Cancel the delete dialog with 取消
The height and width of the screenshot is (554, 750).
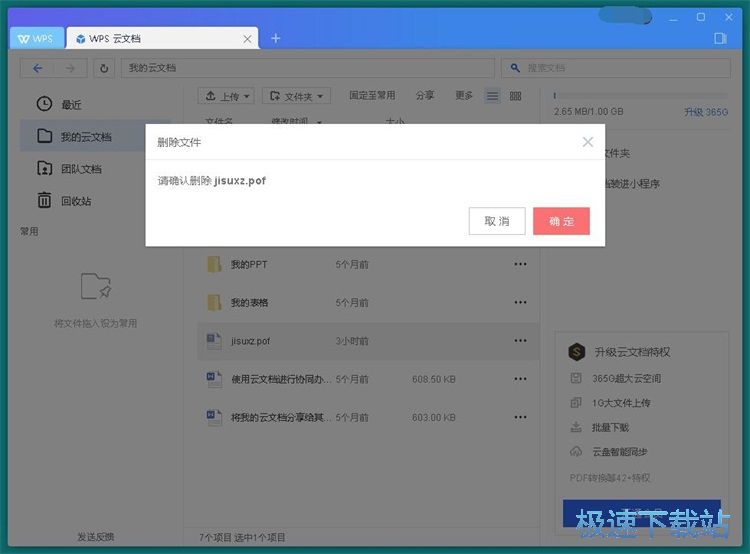497,221
